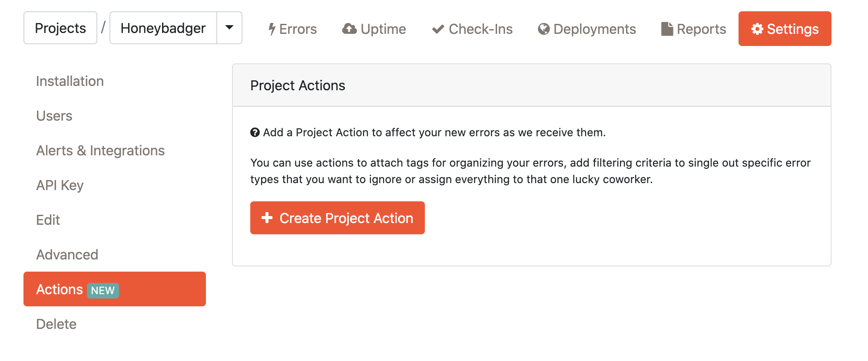This screenshot has height=361, width=868.
Task: Click the plus icon on Create button
Action: click(267, 218)
